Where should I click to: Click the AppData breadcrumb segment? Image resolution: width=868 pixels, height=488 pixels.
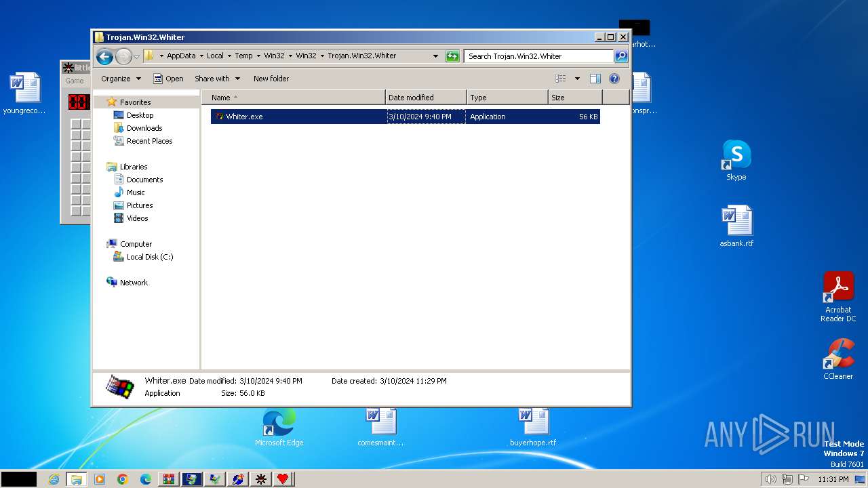(181, 56)
